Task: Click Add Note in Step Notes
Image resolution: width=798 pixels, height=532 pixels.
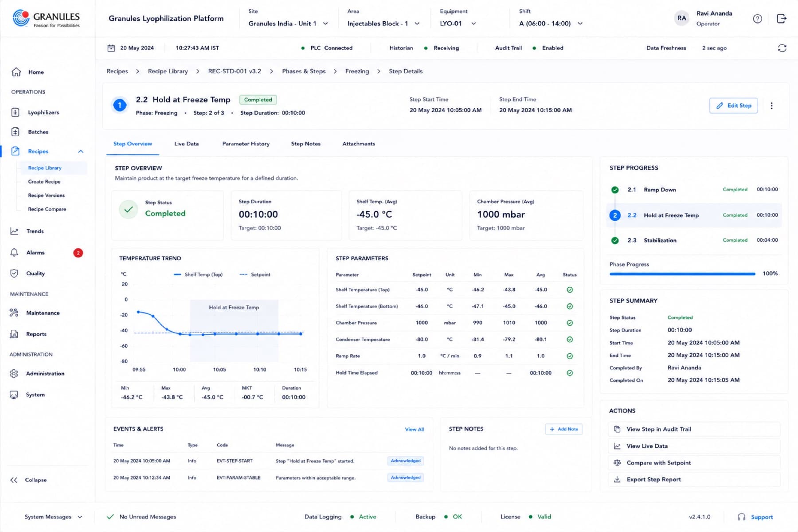Action: pos(563,429)
